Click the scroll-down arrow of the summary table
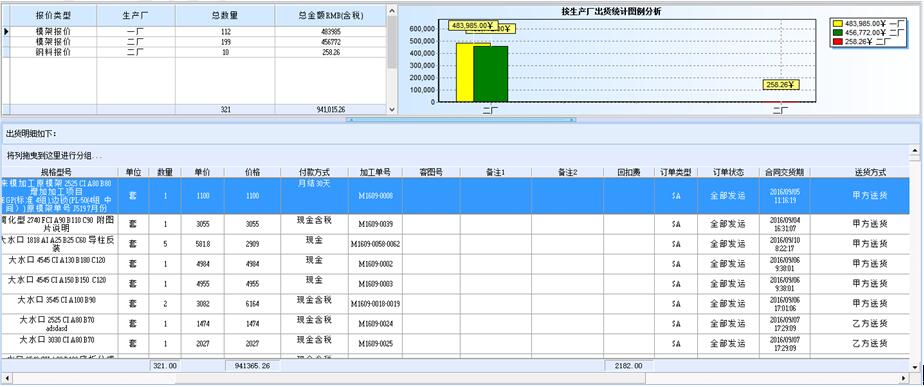This screenshot has width=924, height=387. click(x=392, y=110)
